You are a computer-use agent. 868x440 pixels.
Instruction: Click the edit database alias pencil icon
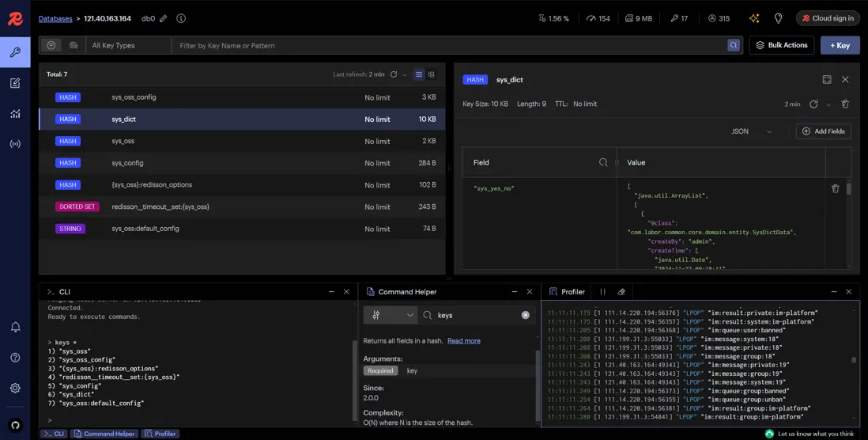[x=164, y=18]
